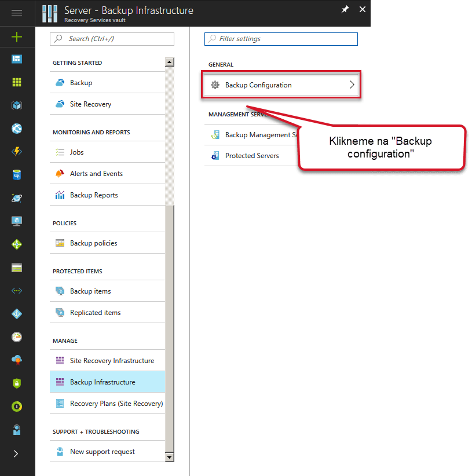472x476 pixels.
Task: Open the Dashboard icon in left sidebar
Action: click(x=17, y=59)
